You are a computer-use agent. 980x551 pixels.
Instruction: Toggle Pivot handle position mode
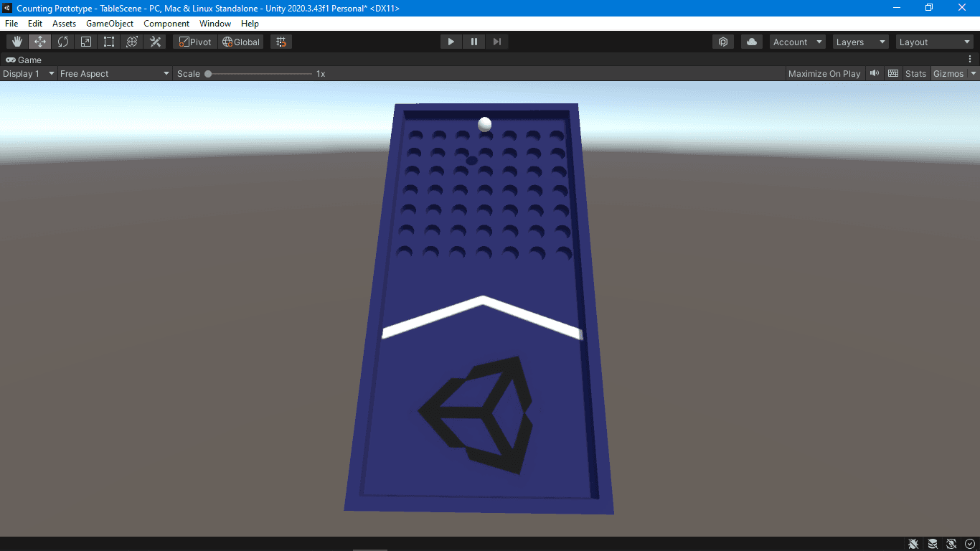pos(195,42)
